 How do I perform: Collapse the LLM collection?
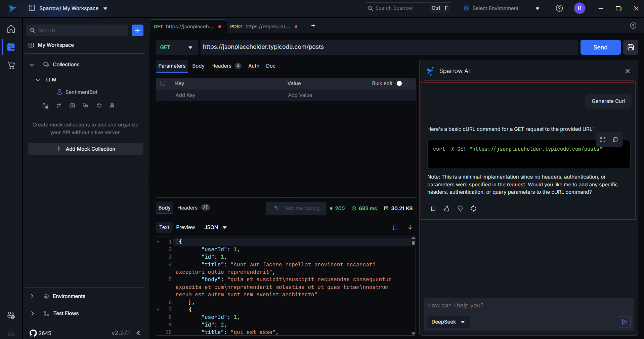(x=38, y=80)
